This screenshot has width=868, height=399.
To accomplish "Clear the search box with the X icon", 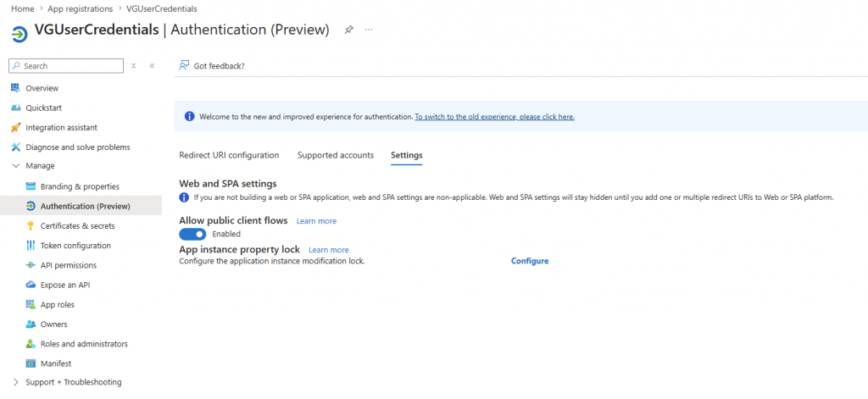I will tap(133, 66).
